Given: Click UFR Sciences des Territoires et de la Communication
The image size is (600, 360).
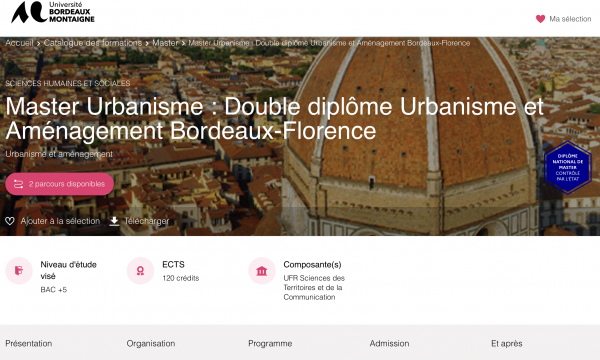Looking at the screenshot, I should (314, 288).
